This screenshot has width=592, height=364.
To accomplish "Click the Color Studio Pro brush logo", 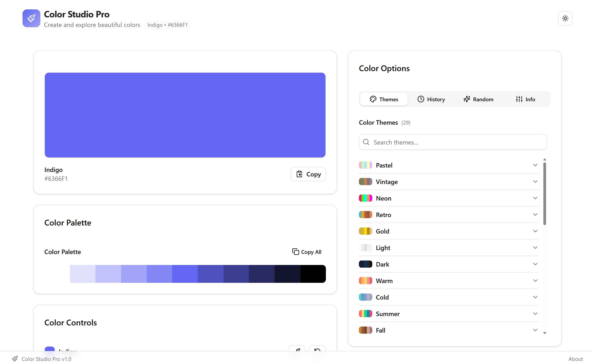I will click(31, 18).
